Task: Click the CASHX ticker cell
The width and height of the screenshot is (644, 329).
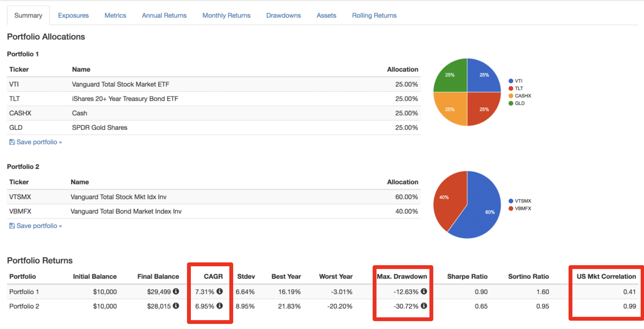Action: (20, 113)
